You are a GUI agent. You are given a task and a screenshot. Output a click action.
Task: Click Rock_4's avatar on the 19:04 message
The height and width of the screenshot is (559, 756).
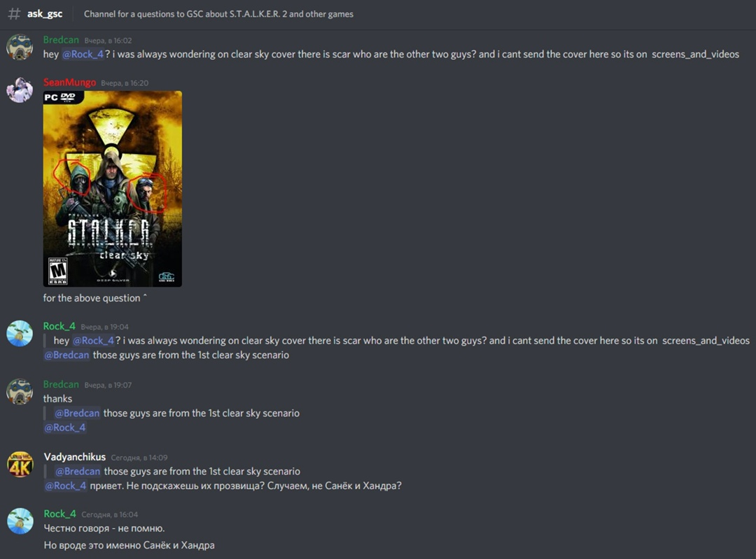(20, 334)
